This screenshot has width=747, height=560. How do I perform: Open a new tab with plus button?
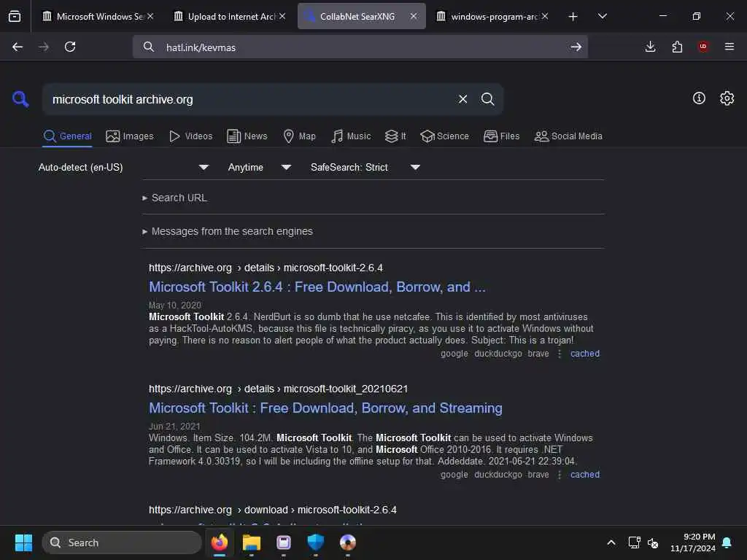pos(573,17)
